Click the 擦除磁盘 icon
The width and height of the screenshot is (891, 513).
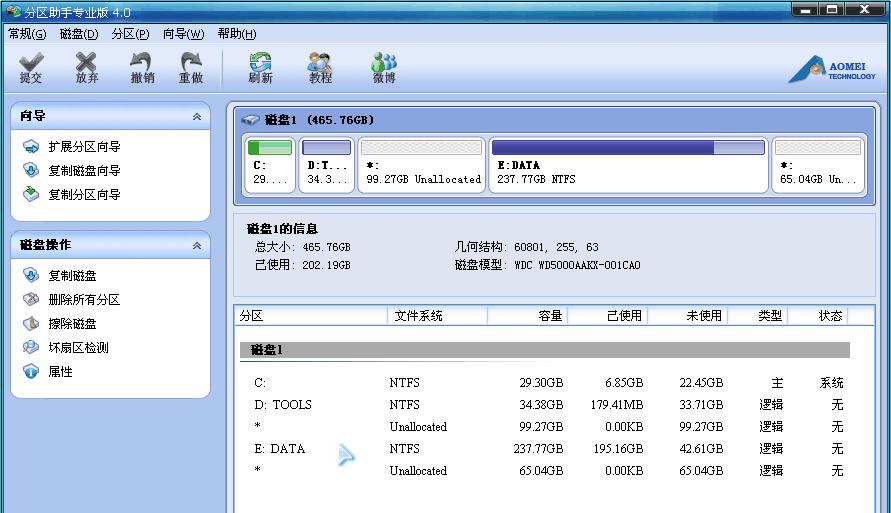coord(31,324)
